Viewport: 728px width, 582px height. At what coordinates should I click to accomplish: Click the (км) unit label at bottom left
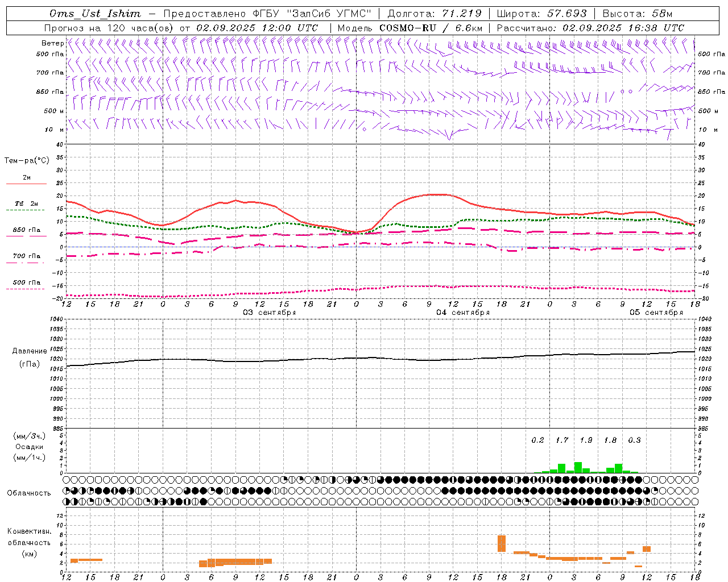[x=29, y=554]
